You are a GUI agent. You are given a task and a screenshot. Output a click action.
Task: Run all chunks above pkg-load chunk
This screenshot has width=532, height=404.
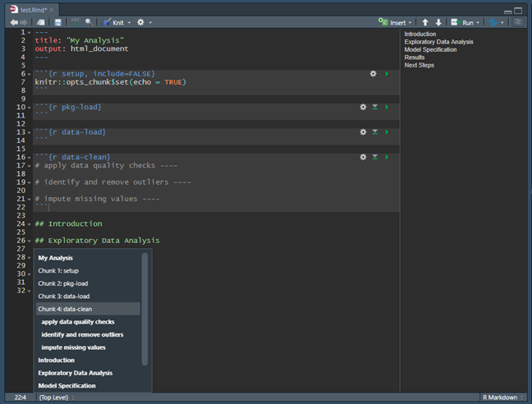[x=375, y=108]
